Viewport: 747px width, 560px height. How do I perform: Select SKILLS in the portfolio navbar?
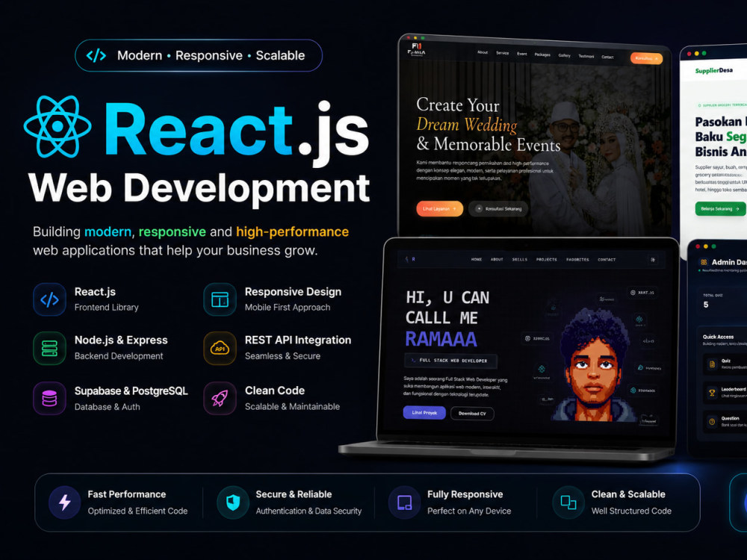pyautogui.click(x=519, y=260)
